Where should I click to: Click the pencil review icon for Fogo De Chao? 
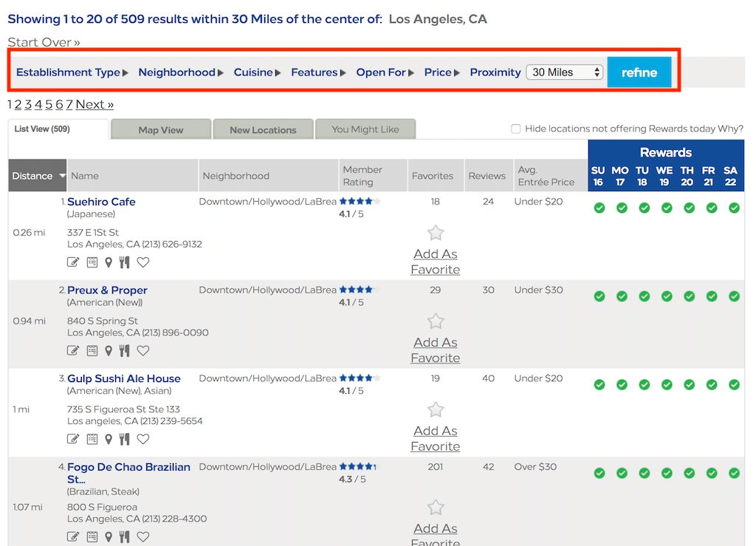pyautogui.click(x=73, y=536)
